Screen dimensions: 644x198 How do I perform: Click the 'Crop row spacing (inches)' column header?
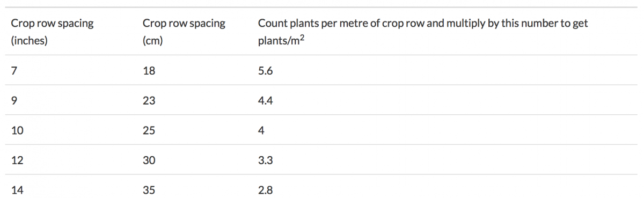click(53, 32)
